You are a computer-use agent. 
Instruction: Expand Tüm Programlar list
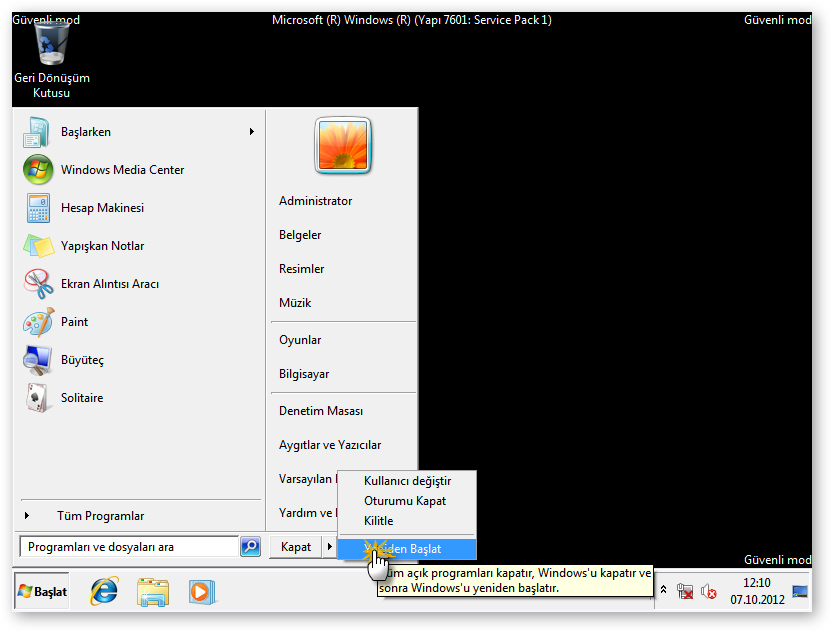pos(101,516)
